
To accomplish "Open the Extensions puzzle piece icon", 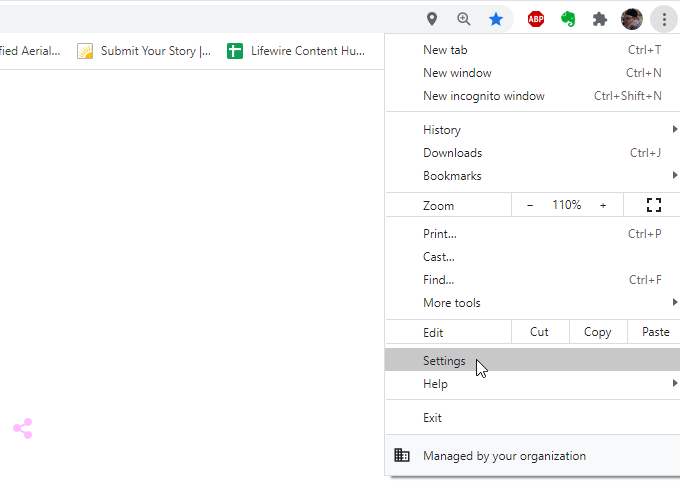I will pyautogui.click(x=600, y=19).
